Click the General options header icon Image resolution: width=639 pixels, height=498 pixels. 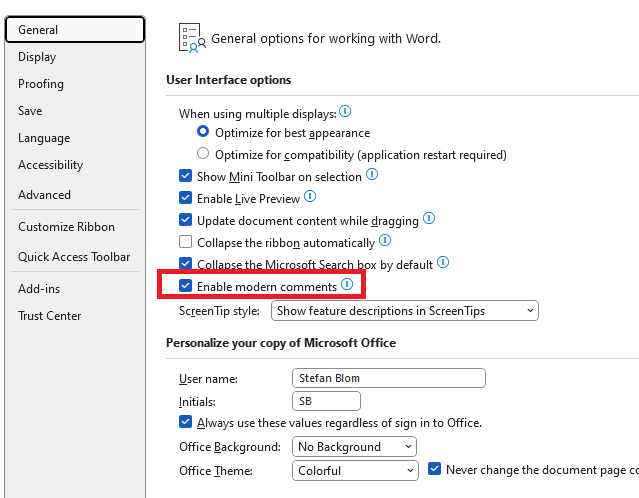(192, 38)
